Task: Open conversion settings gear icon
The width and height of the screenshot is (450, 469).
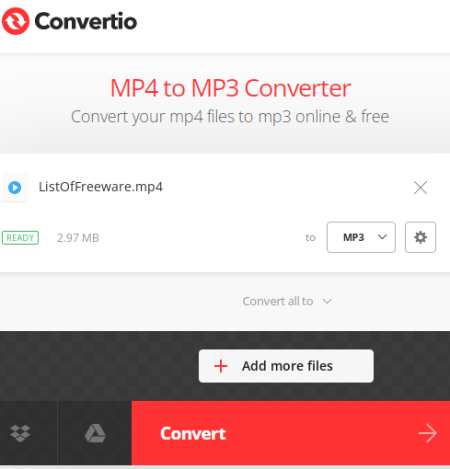Action: (420, 237)
